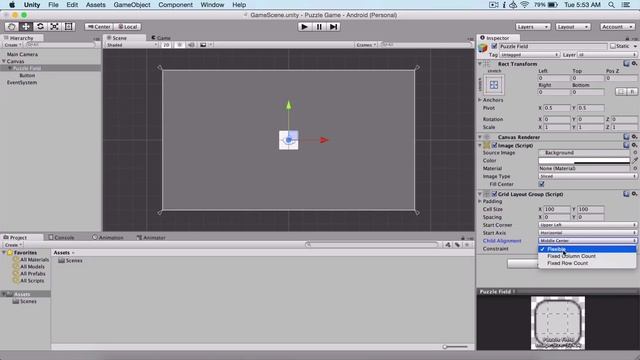This screenshot has height=360, width=640.
Task: Open Material object picker circle
Action: pos(635,169)
